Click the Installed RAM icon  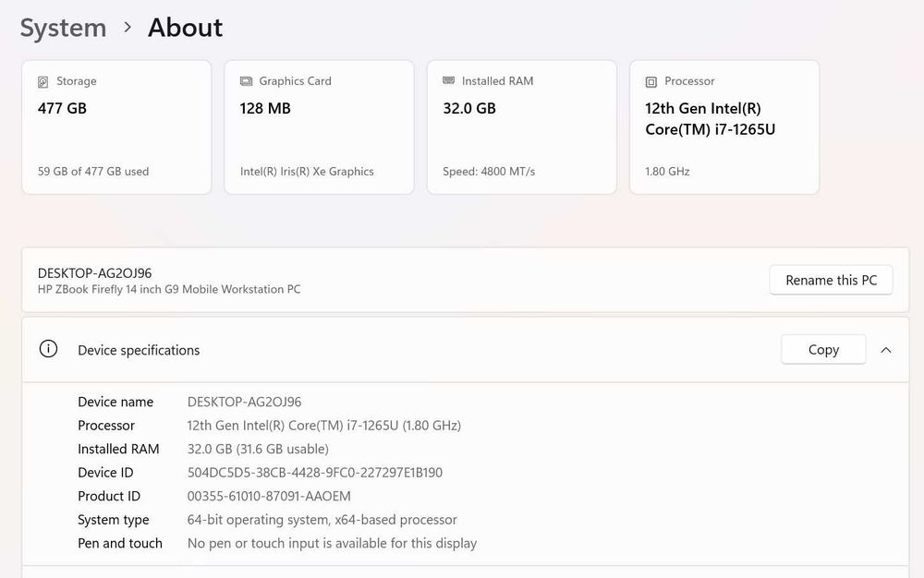click(x=449, y=81)
